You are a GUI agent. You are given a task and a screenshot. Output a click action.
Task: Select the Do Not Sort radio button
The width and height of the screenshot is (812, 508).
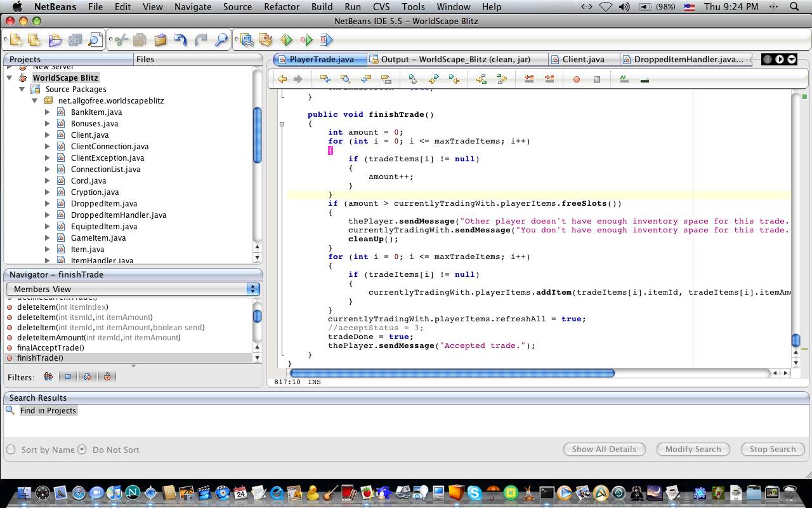pos(82,450)
